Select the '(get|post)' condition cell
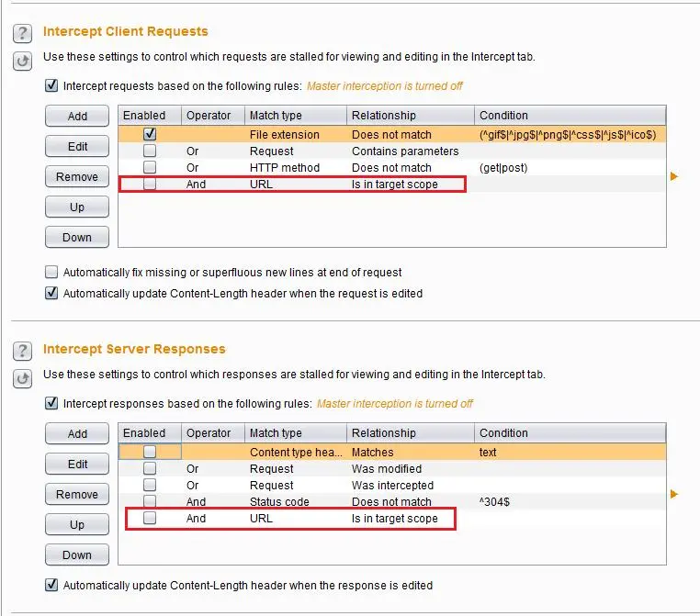This screenshot has height=616, width=700. tap(570, 168)
